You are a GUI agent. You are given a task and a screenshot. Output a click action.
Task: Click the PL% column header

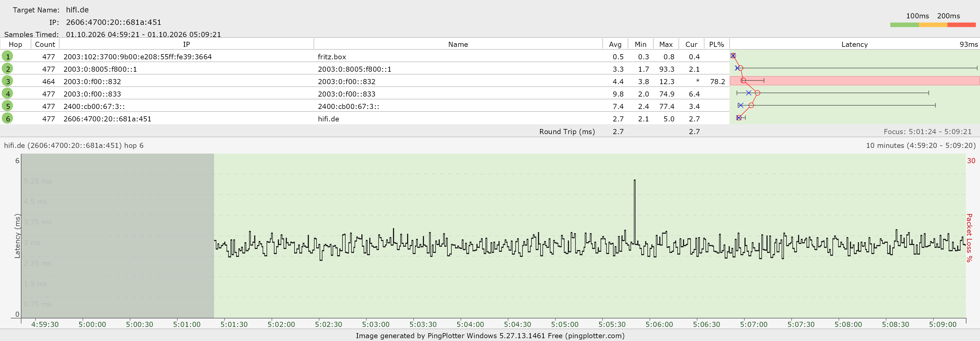tap(717, 44)
